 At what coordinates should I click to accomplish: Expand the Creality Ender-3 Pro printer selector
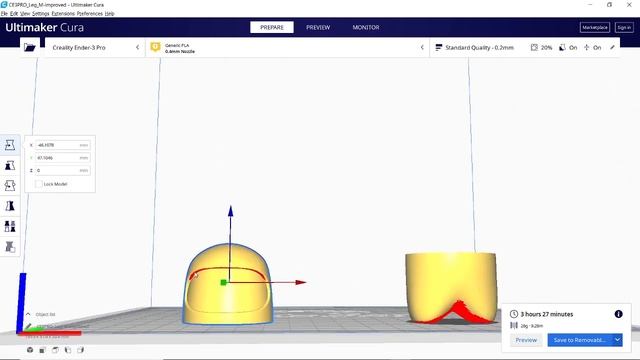click(x=95, y=47)
